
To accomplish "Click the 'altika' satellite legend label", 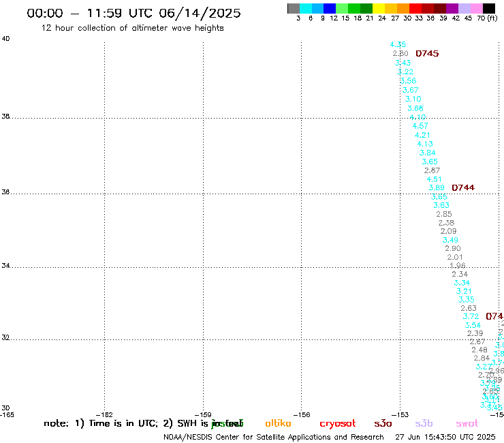I will tap(278, 423).
